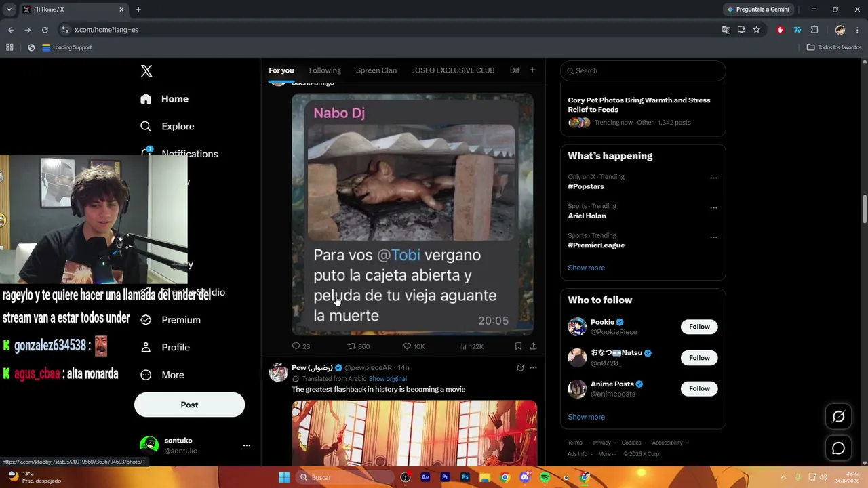Open Pew's profile avatar
868x488 pixels.
click(278, 372)
